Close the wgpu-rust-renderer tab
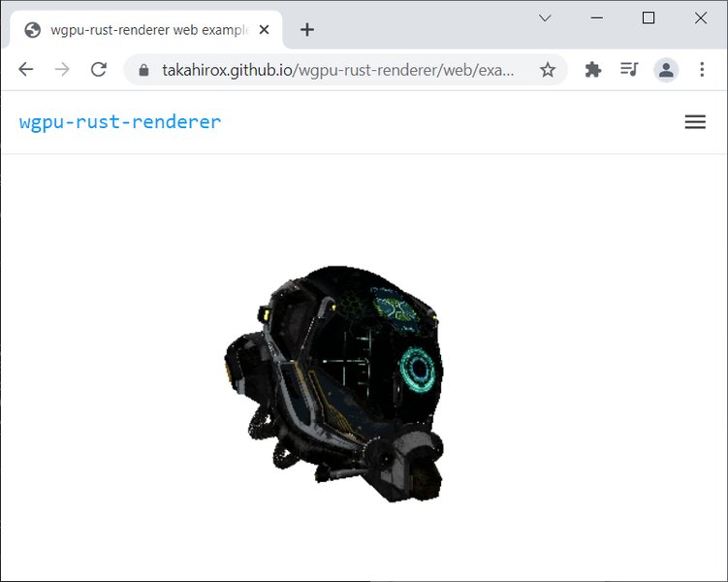 (x=265, y=30)
